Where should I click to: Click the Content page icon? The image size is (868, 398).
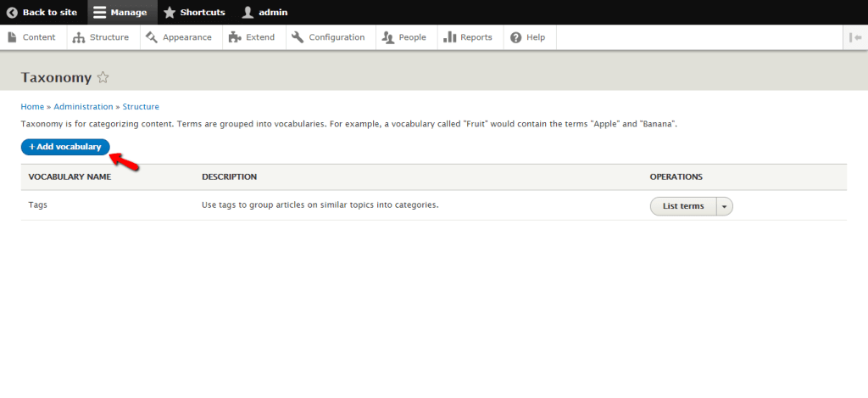(12, 37)
